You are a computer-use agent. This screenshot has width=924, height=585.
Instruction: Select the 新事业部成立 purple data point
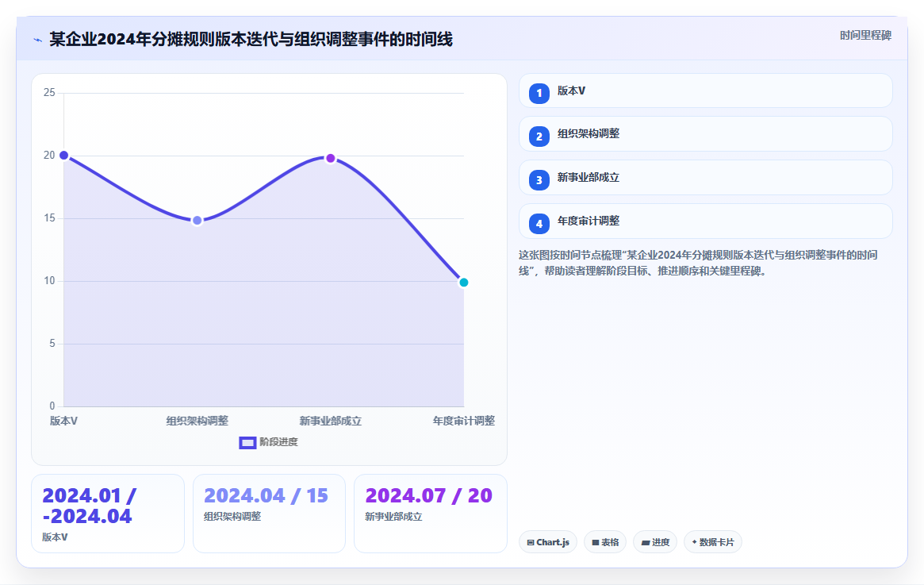click(x=331, y=158)
